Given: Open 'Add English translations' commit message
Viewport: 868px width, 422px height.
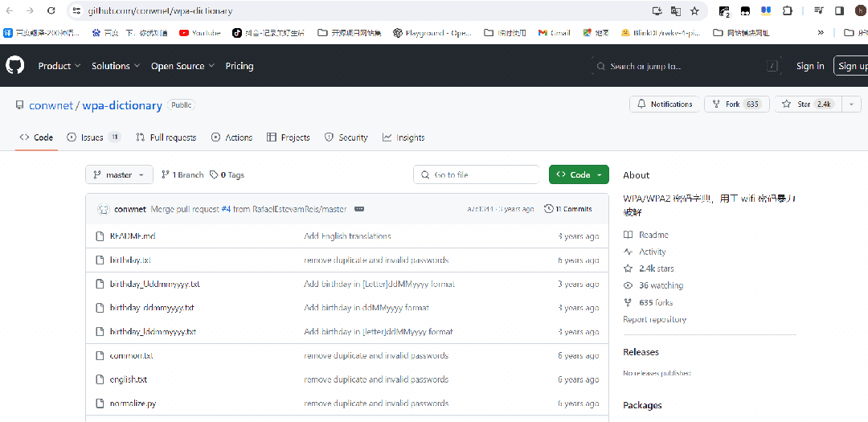Looking at the screenshot, I should click(x=347, y=236).
